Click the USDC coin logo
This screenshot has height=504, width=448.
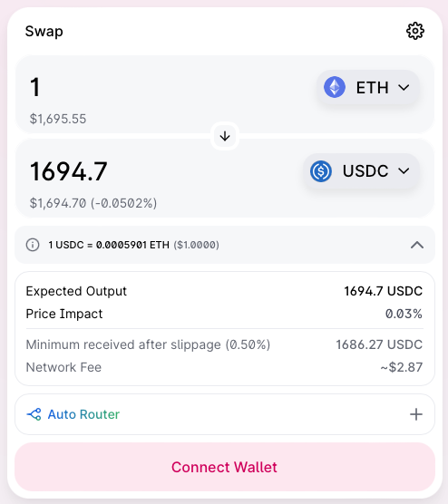pos(321,171)
